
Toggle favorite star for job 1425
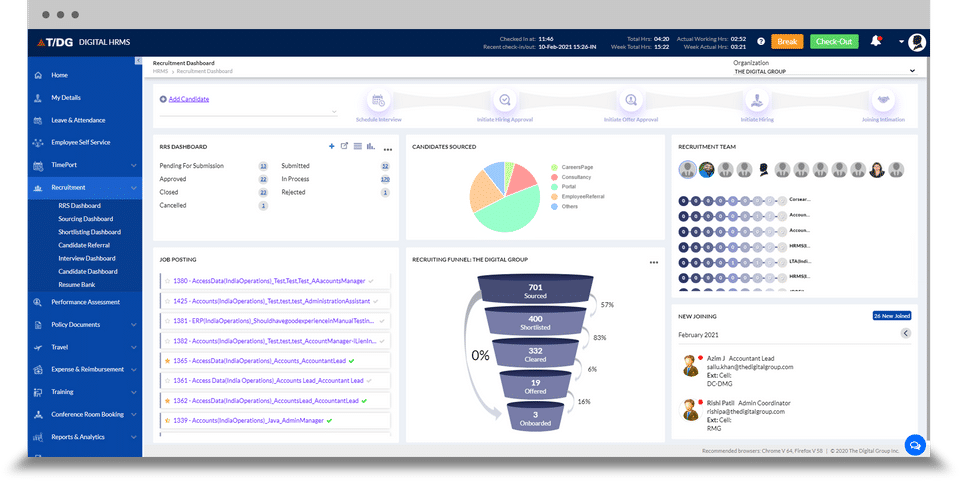pos(167,302)
